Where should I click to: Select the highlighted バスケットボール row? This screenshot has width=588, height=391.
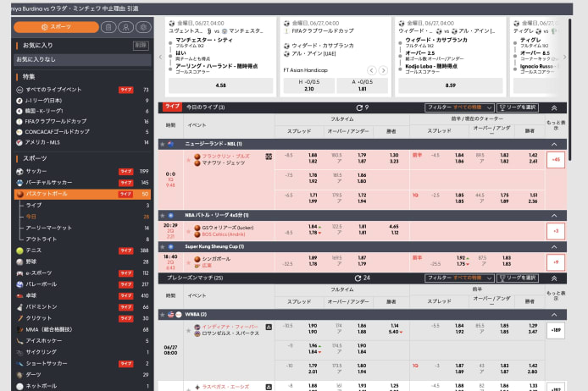tap(82, 194)
